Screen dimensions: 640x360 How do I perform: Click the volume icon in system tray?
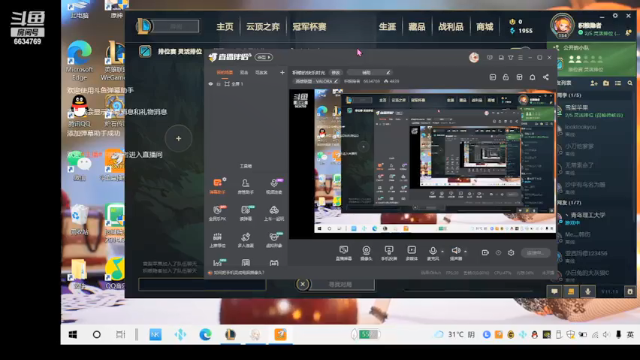point(606,335)
